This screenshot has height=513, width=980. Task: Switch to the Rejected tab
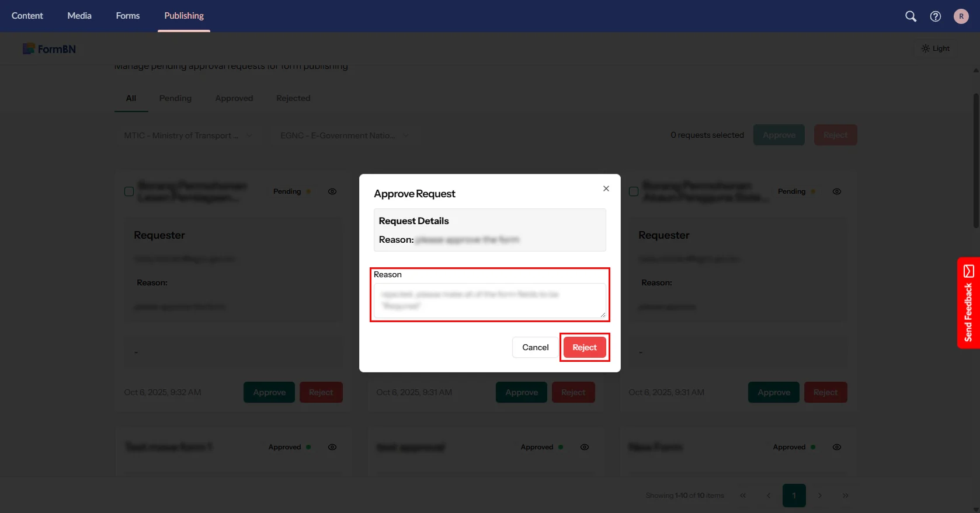293,98
